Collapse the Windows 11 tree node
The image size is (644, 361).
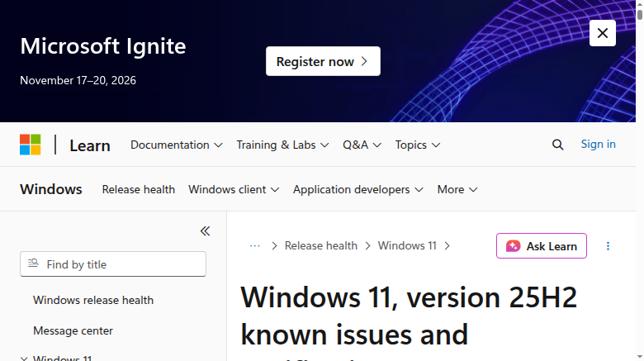24,359
